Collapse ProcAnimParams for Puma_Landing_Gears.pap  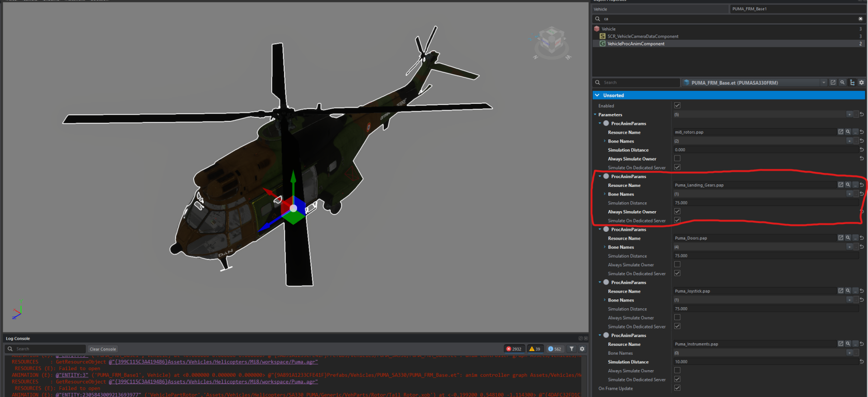point(600,177)
